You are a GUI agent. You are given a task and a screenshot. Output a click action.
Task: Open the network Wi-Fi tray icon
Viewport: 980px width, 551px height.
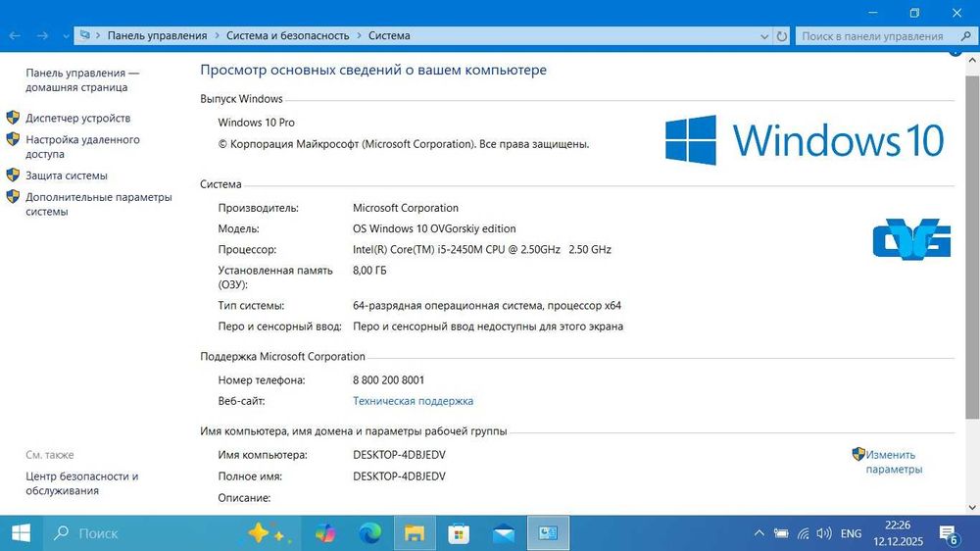tap(804, 533)
